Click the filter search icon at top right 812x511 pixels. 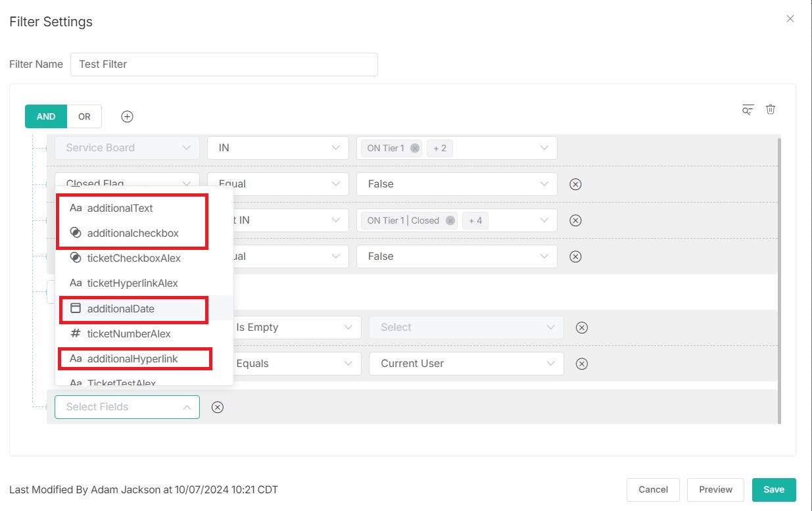[748, 110]
